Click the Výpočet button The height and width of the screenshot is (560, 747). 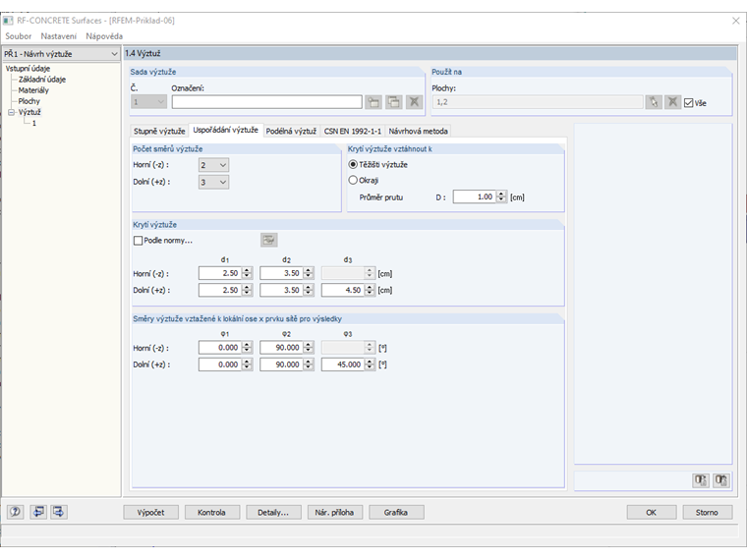(151, 513)
